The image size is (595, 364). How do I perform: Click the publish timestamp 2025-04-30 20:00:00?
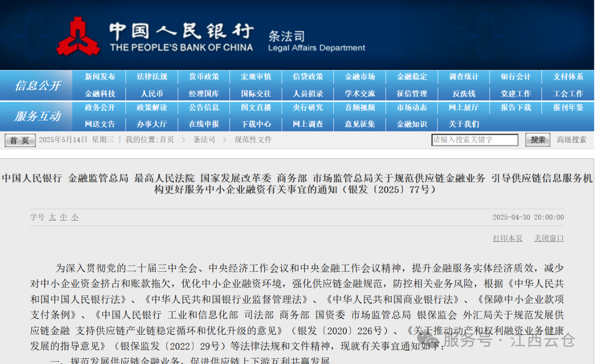(x=528, y=217)
